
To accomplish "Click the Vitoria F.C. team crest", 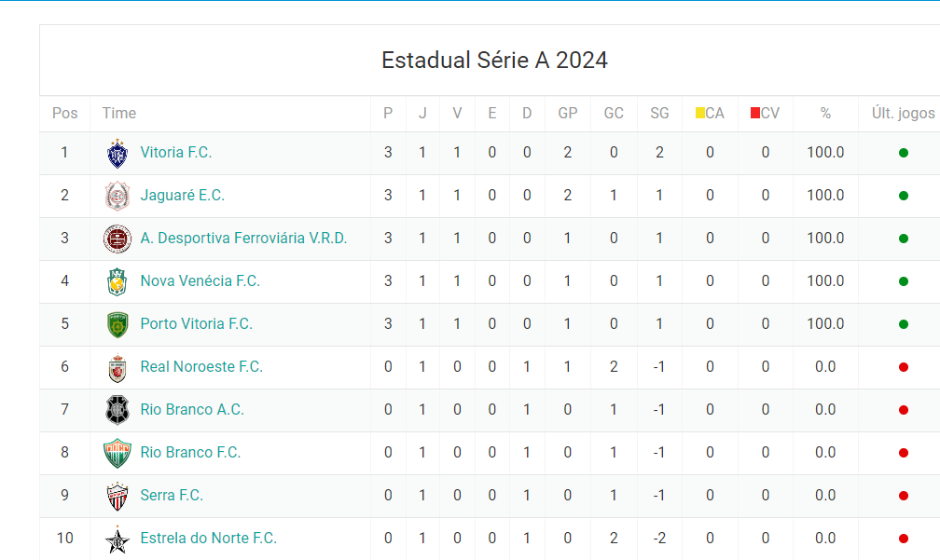I will 117,153.
